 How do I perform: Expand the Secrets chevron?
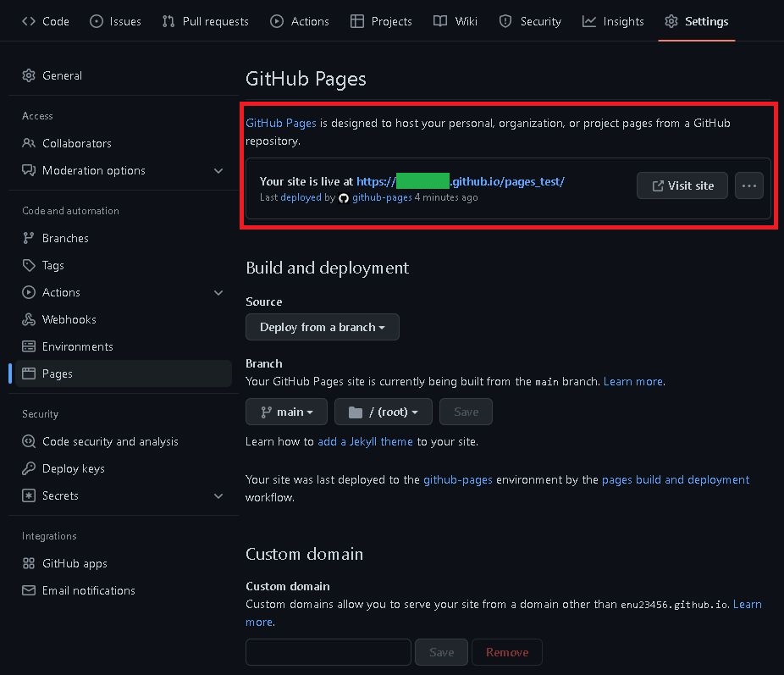218,496
